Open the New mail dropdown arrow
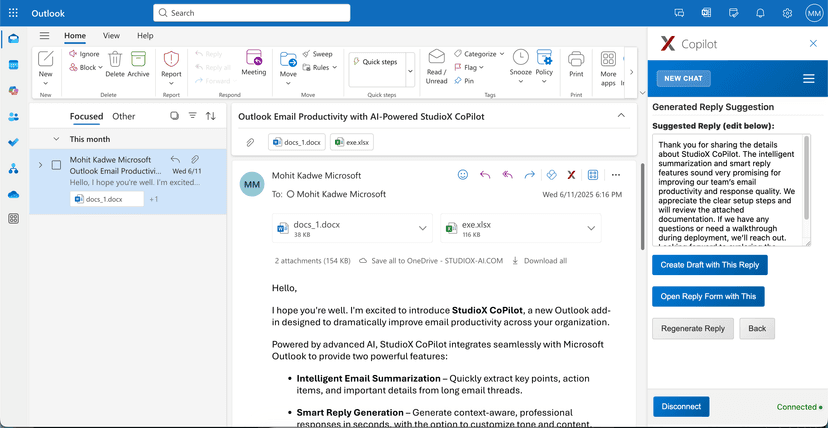Screen dimensions: 828x428 point(46,83)
